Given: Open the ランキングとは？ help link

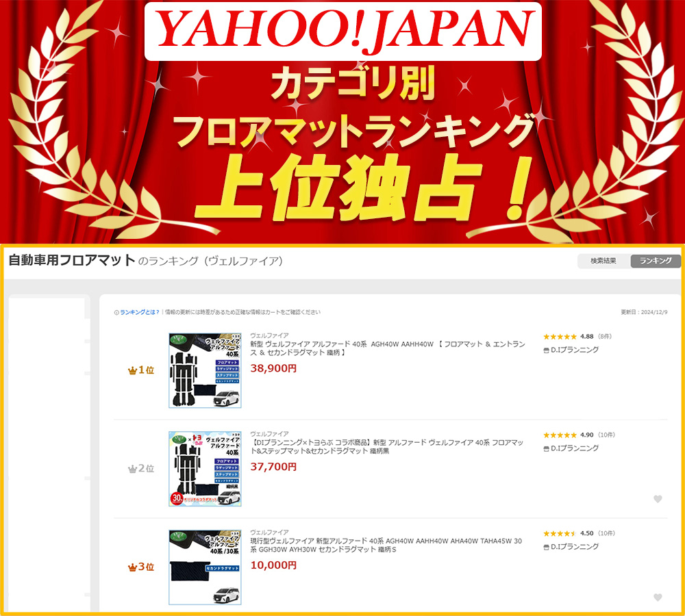Looking at the screenshot, I should (x=140, y=313).
